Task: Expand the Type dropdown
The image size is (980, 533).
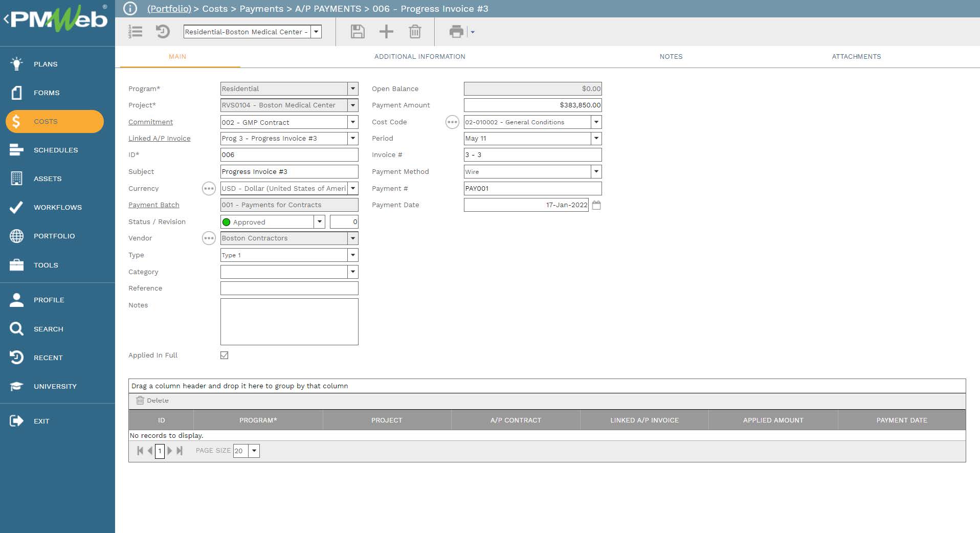Action: [353, 255]
